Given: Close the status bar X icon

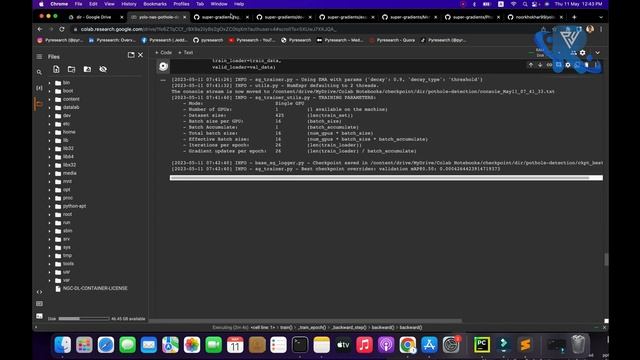Looking at the screenshot, I should click(x=604, y=327).
